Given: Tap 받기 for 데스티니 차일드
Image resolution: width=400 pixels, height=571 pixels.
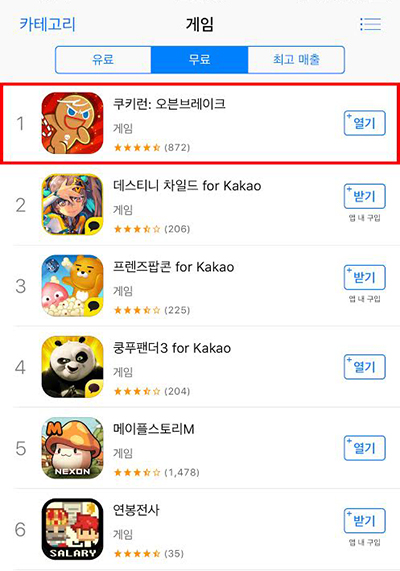Looking at the screenshot, I should pos(365,197).
